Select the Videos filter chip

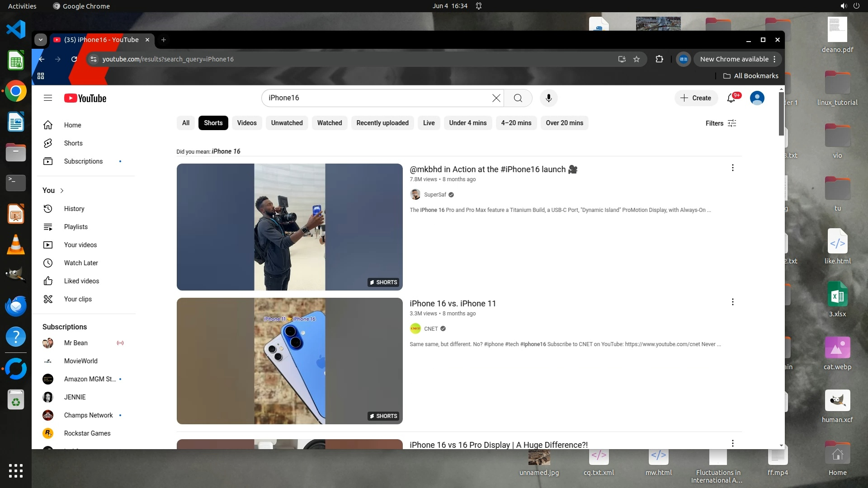pyautogui.click(x=246, y=123)
